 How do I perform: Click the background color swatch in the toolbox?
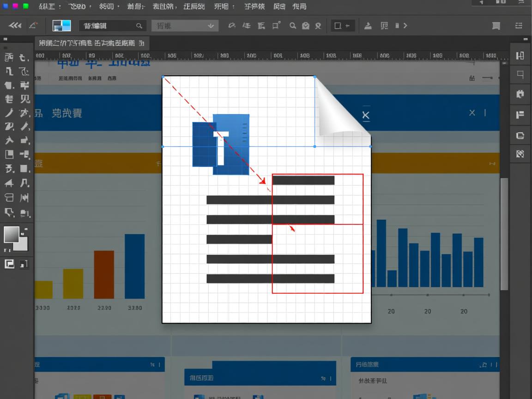click(21, 243)
